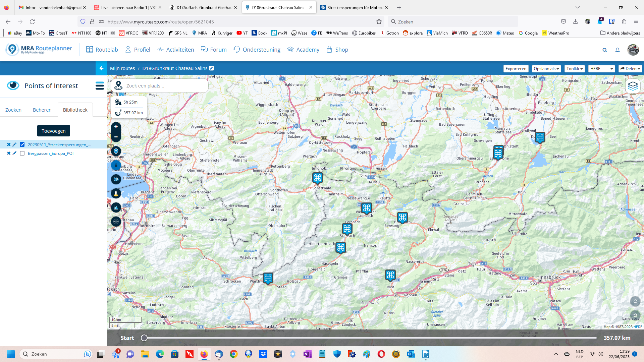
Task: Click the Andere bladwijzers folder
Action: point(620,33)
